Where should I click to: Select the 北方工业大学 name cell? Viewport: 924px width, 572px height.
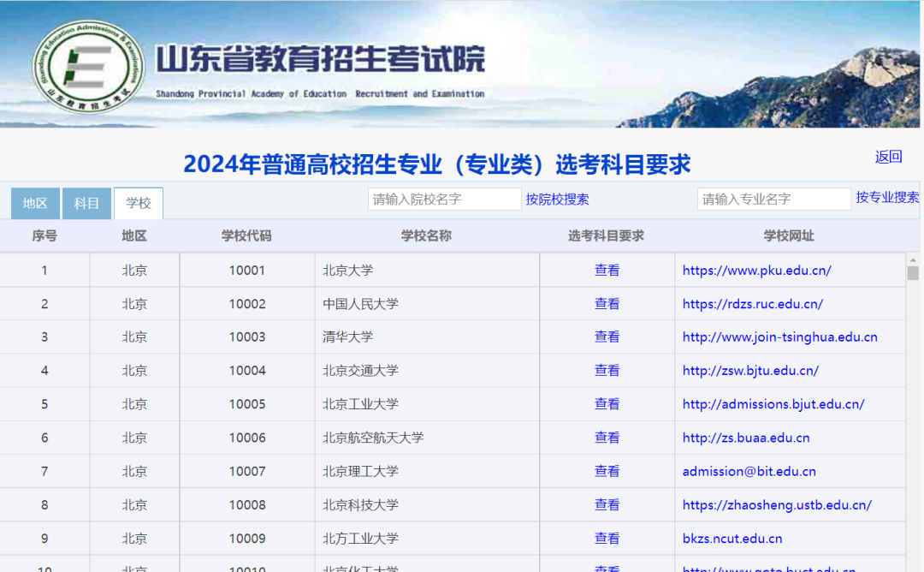(427, 539)
